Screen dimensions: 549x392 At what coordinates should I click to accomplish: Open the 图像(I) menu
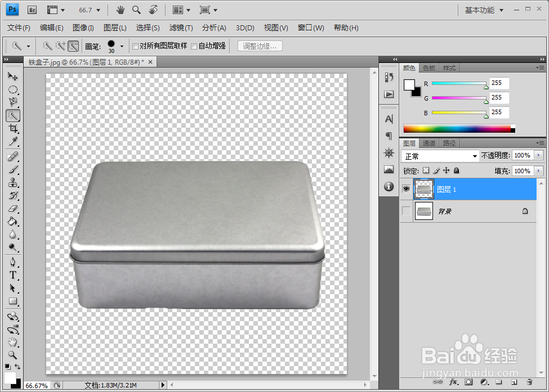(83, 28)
